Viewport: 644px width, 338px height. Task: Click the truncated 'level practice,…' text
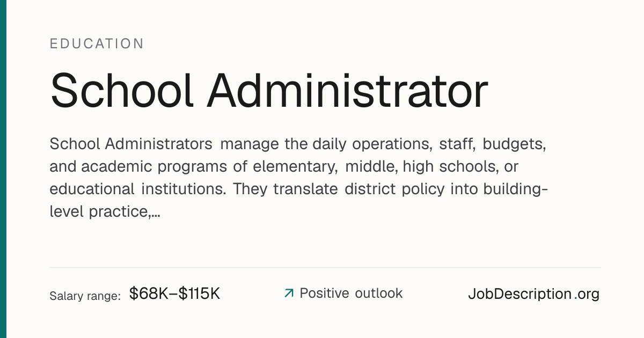point(105,212)
